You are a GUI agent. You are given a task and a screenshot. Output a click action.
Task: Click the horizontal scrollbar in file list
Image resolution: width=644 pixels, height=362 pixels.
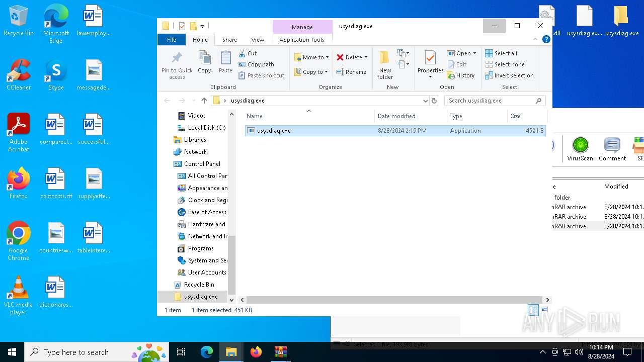[395, 300]
